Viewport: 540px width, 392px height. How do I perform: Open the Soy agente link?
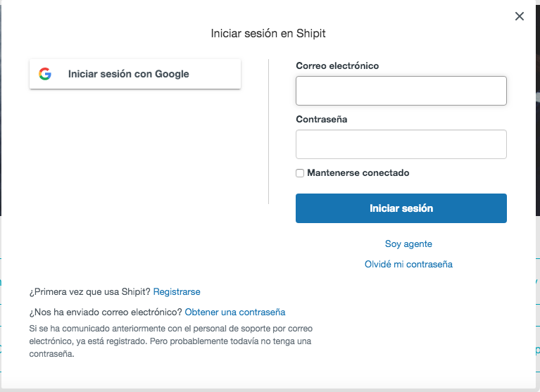pyautogui.click(x=408, y=244)
